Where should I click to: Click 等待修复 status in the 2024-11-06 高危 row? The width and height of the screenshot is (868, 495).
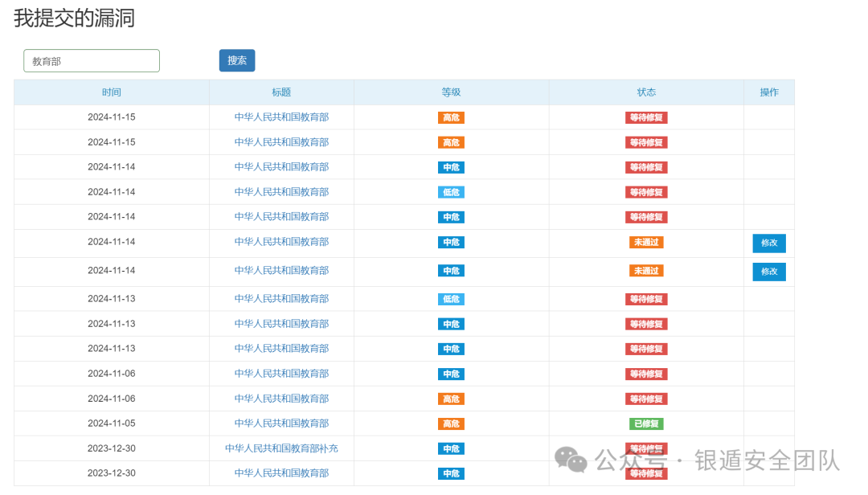click(x=646, y=399)
